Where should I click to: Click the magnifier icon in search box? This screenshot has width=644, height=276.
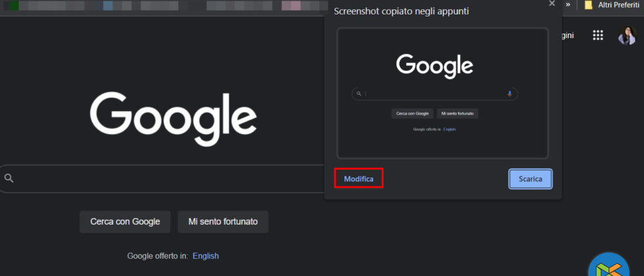pyautogui.click(x=9, y=178)
